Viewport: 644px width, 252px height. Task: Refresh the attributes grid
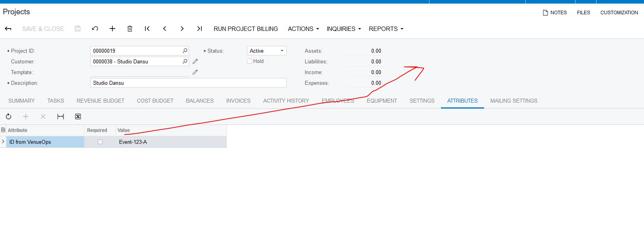8,116
